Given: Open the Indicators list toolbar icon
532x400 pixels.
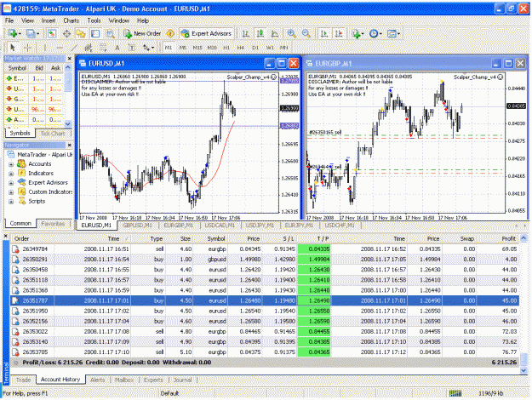Looking at the screenshot, I should 356,33.
